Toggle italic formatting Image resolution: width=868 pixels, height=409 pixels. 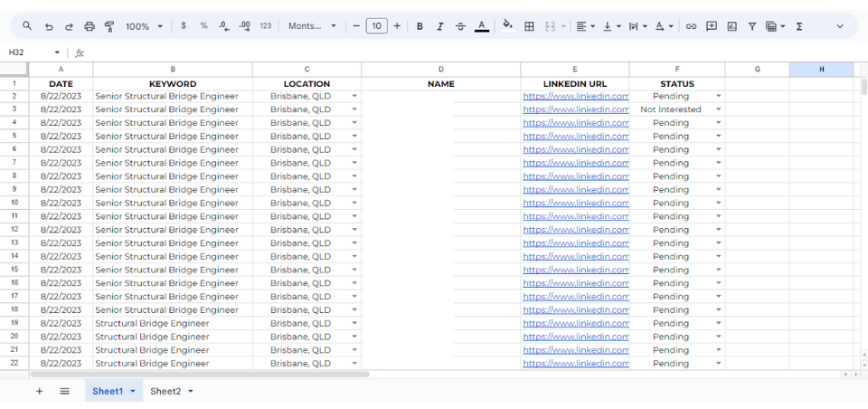coord(440,26)
